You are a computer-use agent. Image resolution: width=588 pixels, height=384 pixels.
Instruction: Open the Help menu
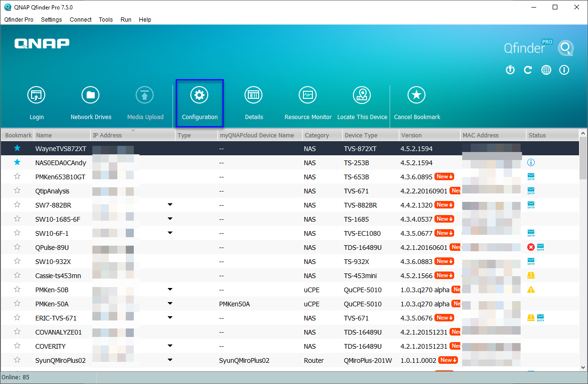[145, 20]
